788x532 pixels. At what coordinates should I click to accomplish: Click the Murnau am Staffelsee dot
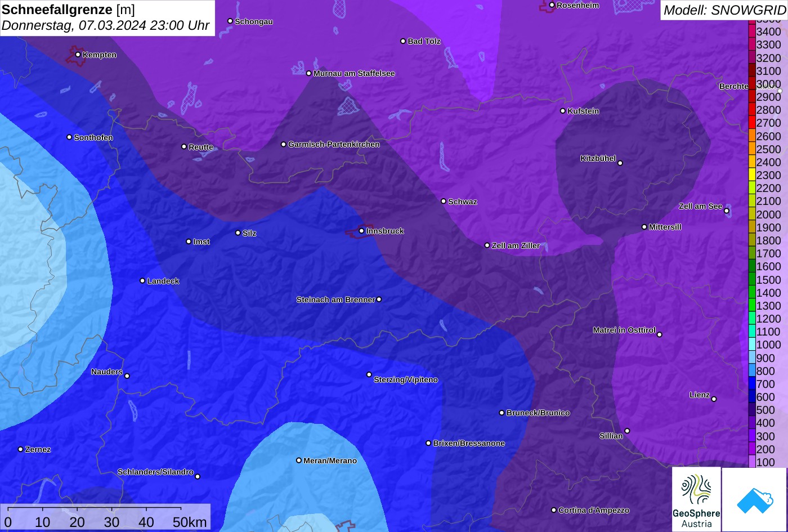point(309,73)
